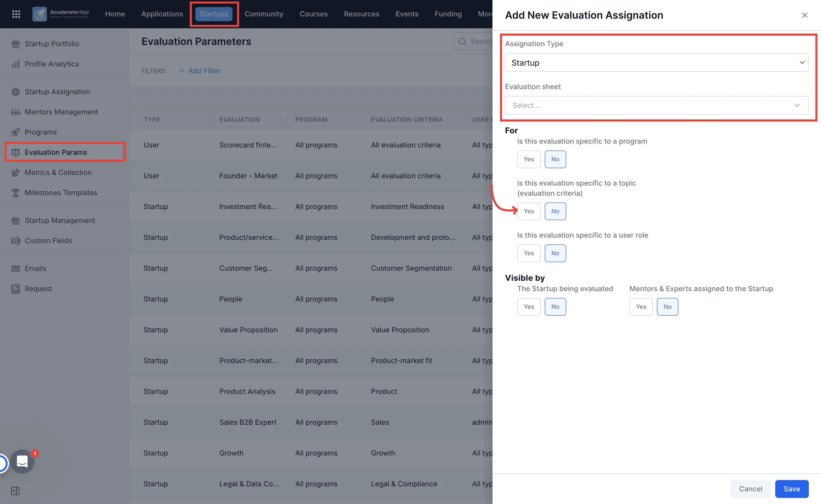
Task: Set No for user role evaluation
Action: (555, 253)
